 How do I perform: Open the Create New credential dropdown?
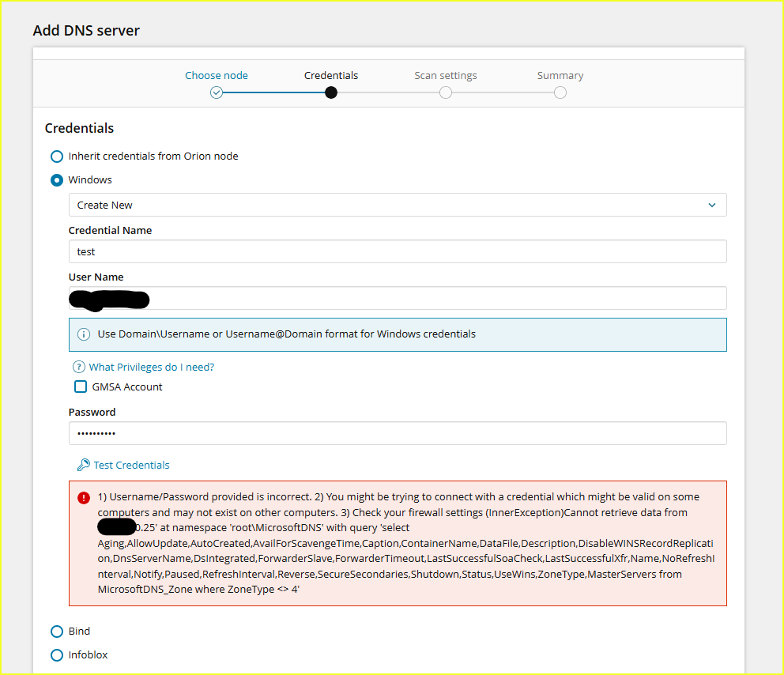pyautogui.click(x=398, y=205)
